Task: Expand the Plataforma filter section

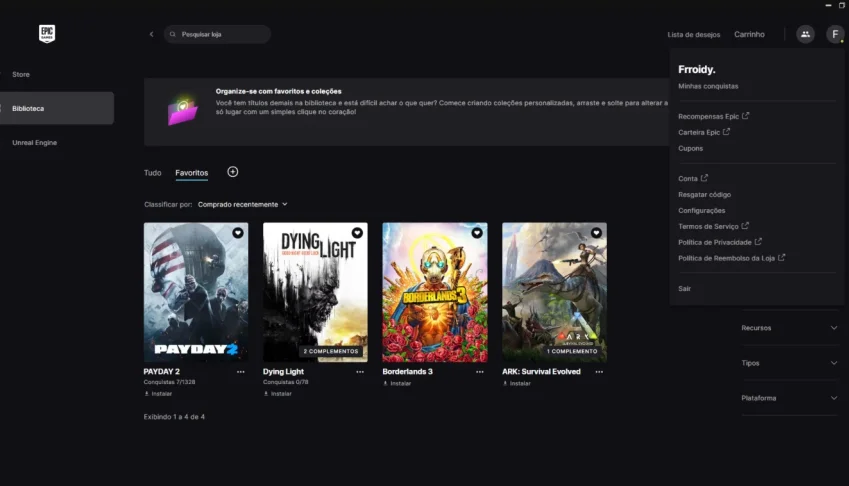Action: tap(789, 398)
